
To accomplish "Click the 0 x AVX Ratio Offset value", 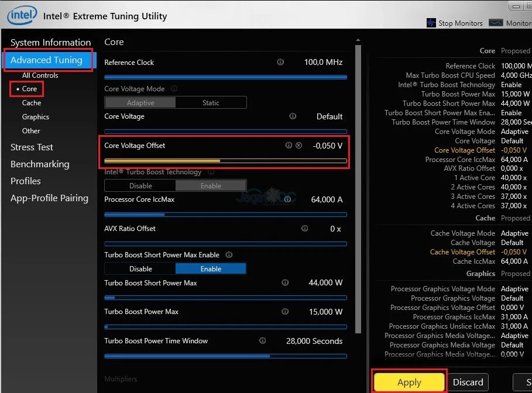I will coord(335,229).
